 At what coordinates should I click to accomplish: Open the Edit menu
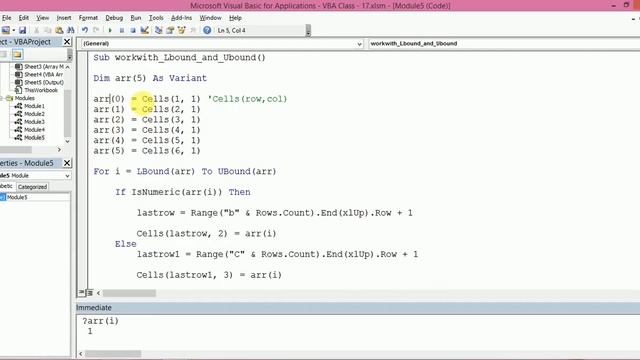(x=24, y=18)
